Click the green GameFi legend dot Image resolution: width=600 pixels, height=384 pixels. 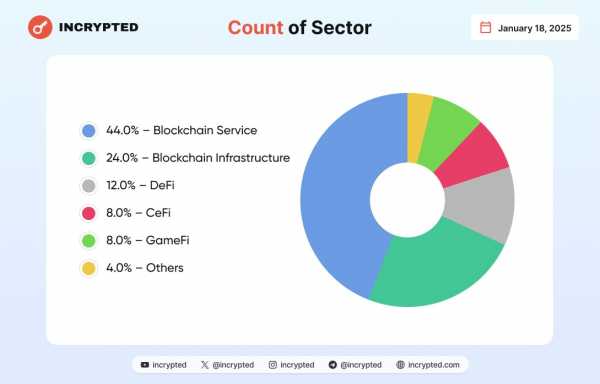(x=89, y=241)
